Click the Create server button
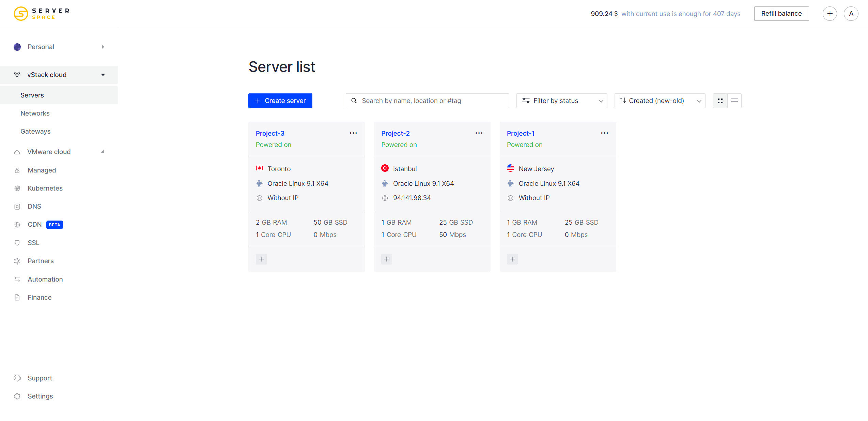 [x=280, y=100]
